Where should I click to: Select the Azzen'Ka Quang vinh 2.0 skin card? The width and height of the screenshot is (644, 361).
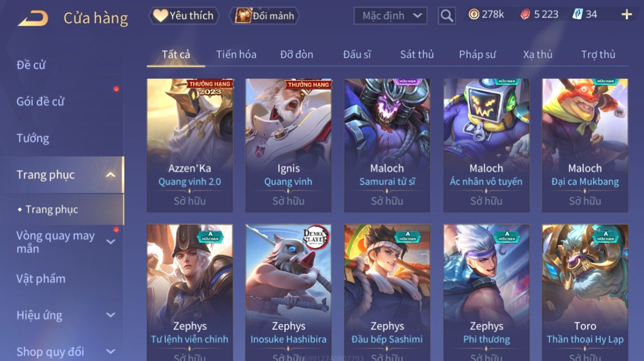click(190, 145)
